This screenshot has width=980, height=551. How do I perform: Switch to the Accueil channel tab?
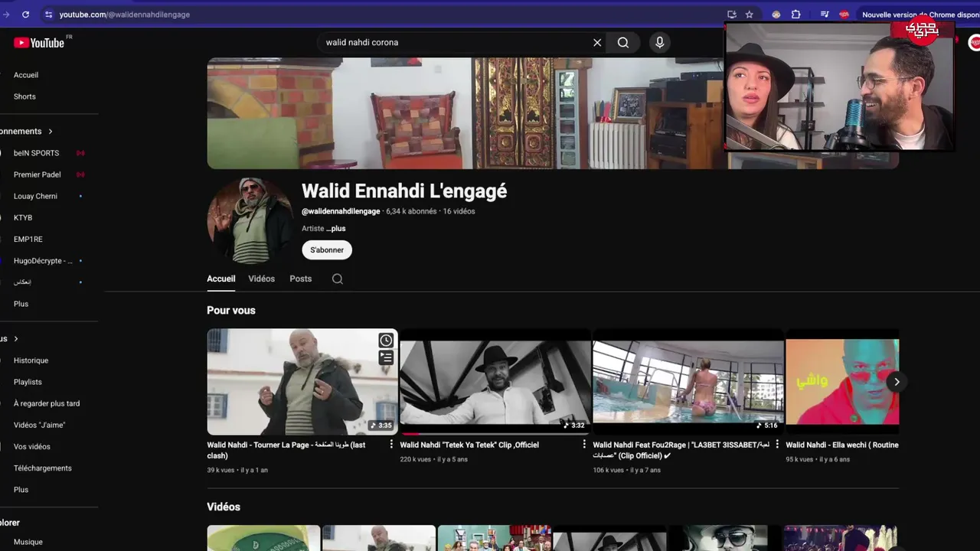[x=220, y=279]
